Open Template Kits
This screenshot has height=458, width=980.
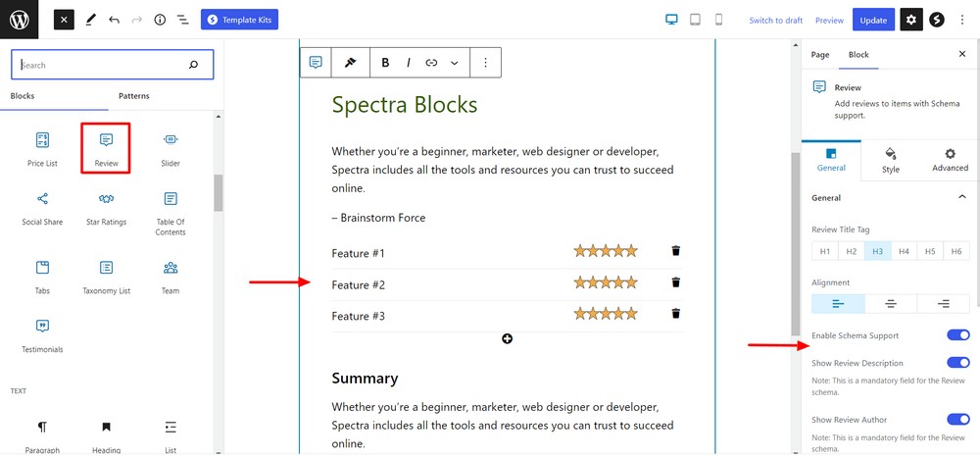[x=239, y=20]
